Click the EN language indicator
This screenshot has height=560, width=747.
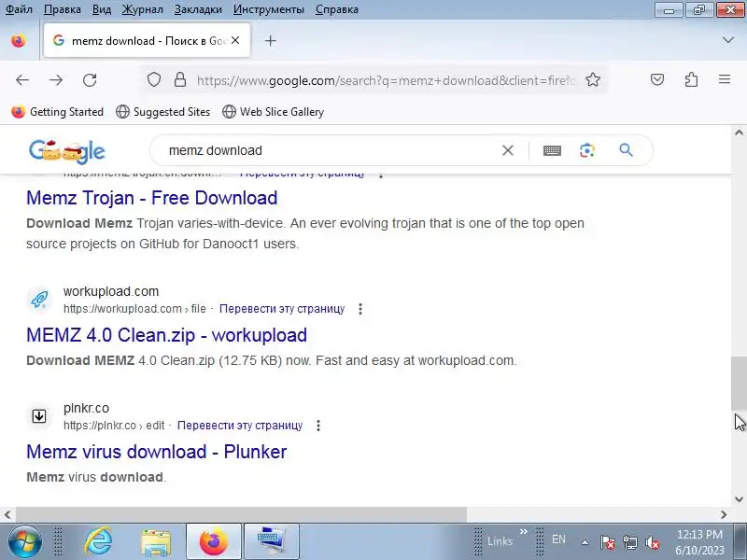(558, 539)
